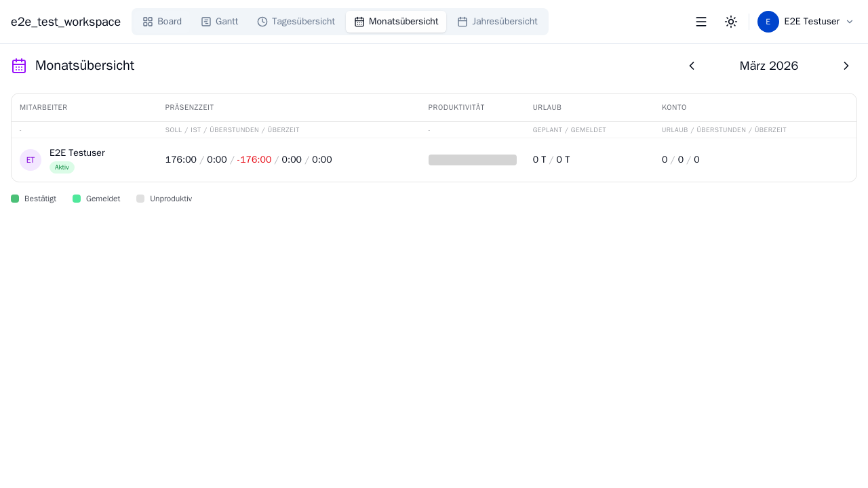Open the Gantt tab
The image size is (868, 488).
point(220,22)
